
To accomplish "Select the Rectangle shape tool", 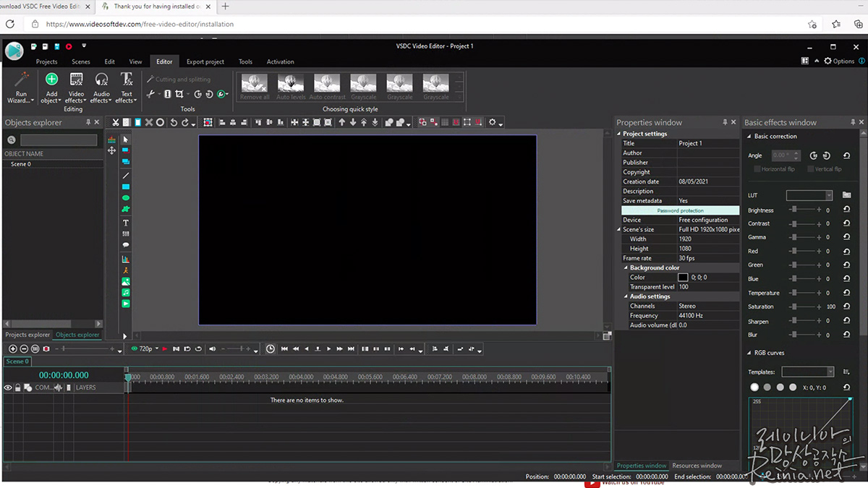I will (x=126, y=187).
